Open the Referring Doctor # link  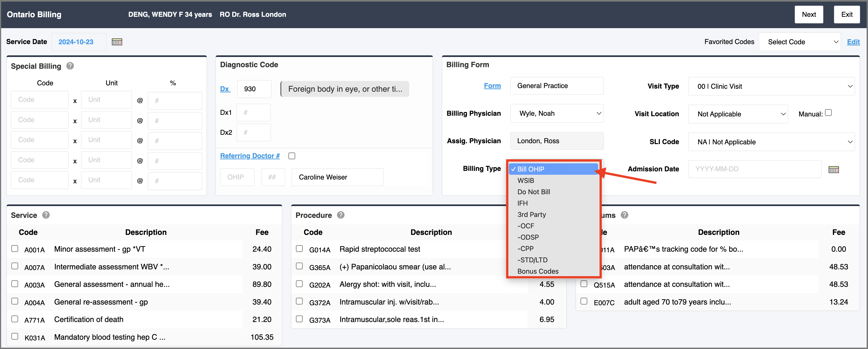pos(250,156)
